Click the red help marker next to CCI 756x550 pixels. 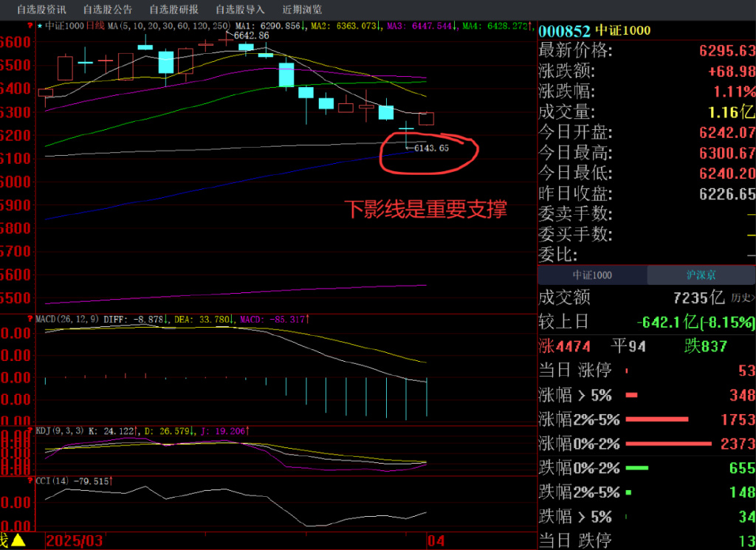point(30,481)
